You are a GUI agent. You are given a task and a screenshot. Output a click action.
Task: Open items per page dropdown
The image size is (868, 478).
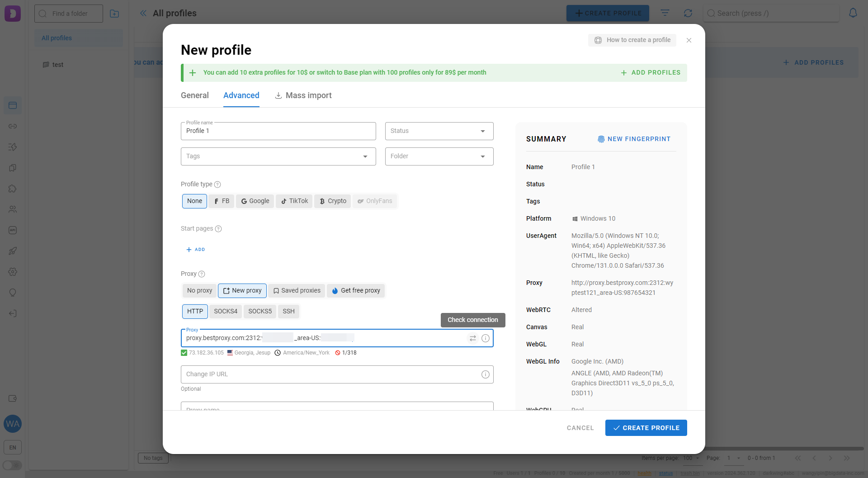[691, 458]
